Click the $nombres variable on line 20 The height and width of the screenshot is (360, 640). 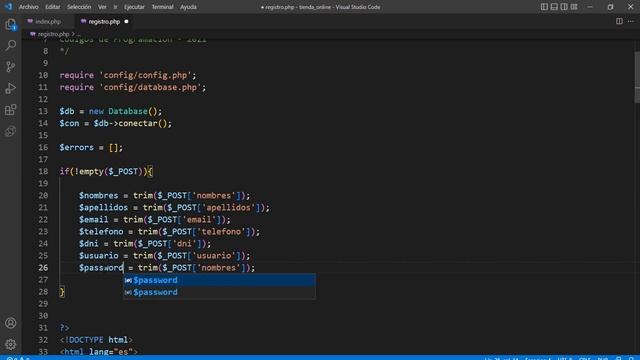point(98,196)
